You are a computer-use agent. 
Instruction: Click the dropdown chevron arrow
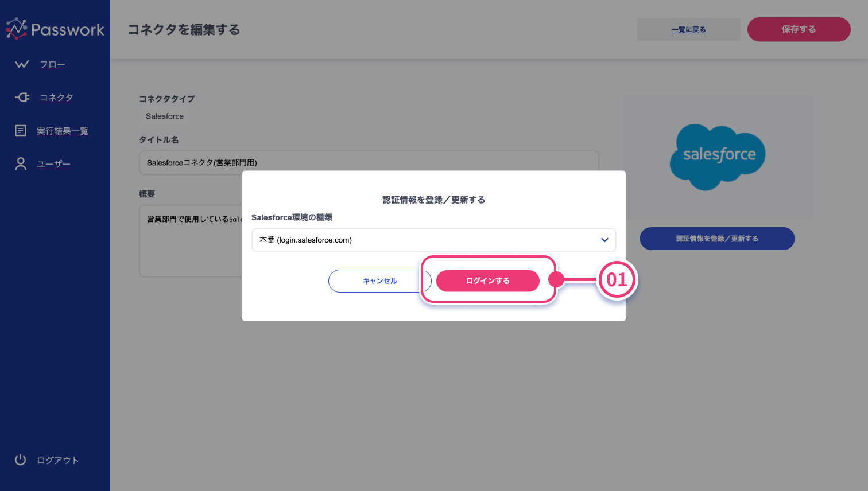coord(604,240)
